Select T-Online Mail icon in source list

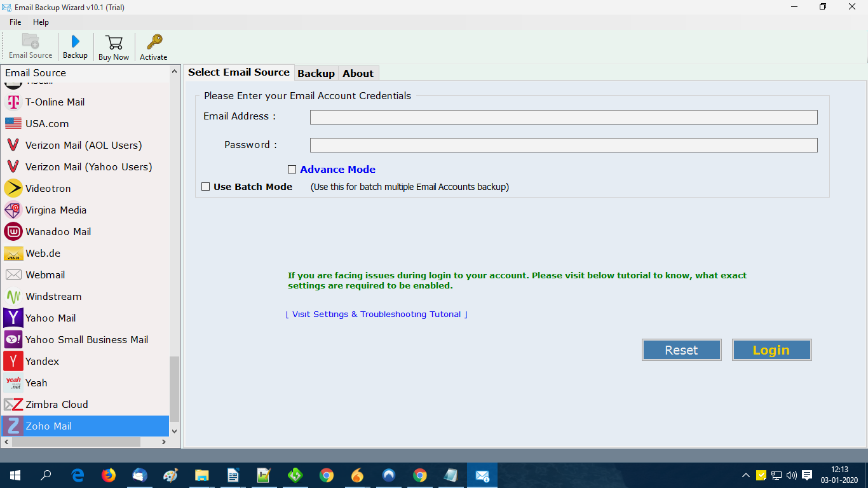pyautogui.click(x=13, y=102)
